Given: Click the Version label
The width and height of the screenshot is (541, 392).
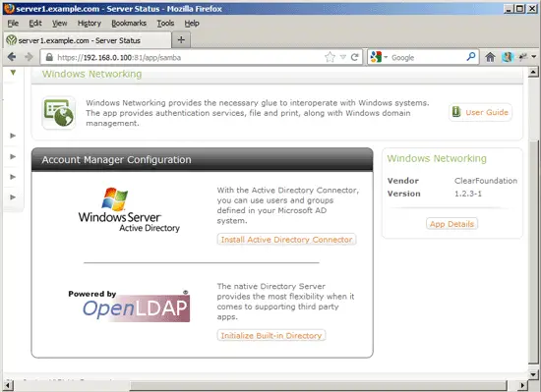Looking at the screenshot, I should pos(403,194).
